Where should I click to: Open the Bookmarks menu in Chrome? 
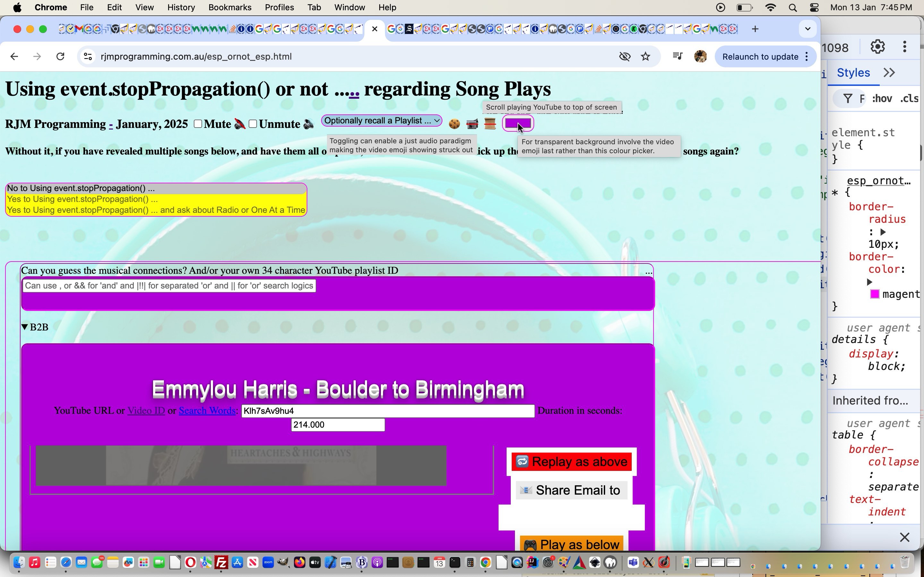tap(229, 7)
